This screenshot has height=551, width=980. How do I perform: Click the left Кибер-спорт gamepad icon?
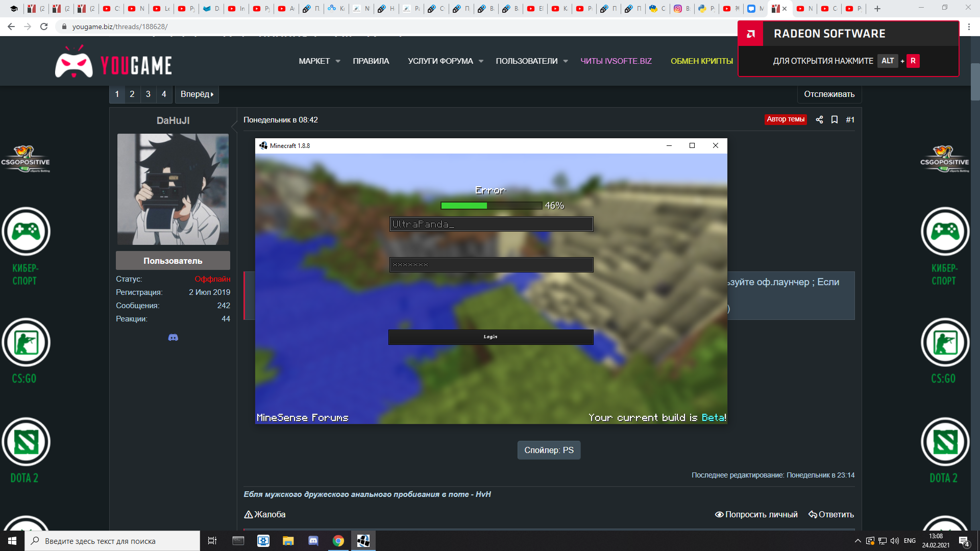coord(26,232)
